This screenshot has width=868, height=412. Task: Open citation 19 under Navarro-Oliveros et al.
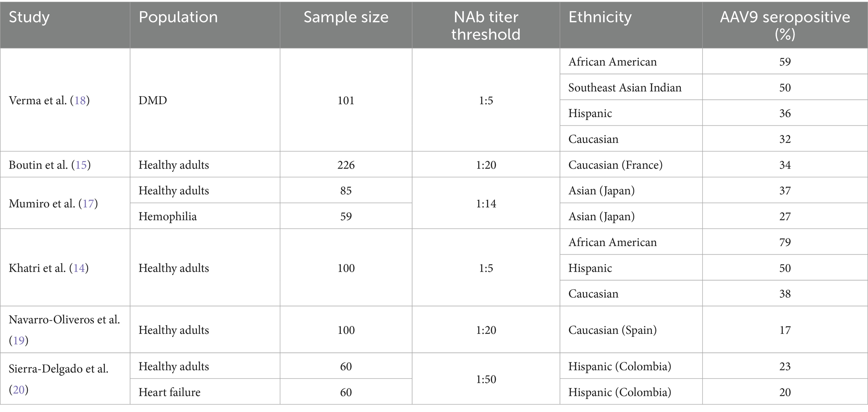tap(18, 340)
